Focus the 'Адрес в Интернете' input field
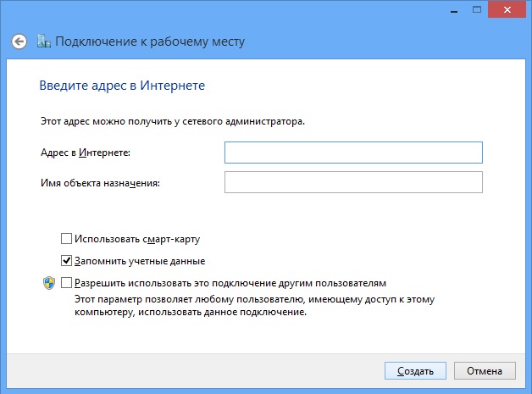Image resolution: width=532 pixels, height=394 pixels. pyautogui.click(x=352, y=152)
